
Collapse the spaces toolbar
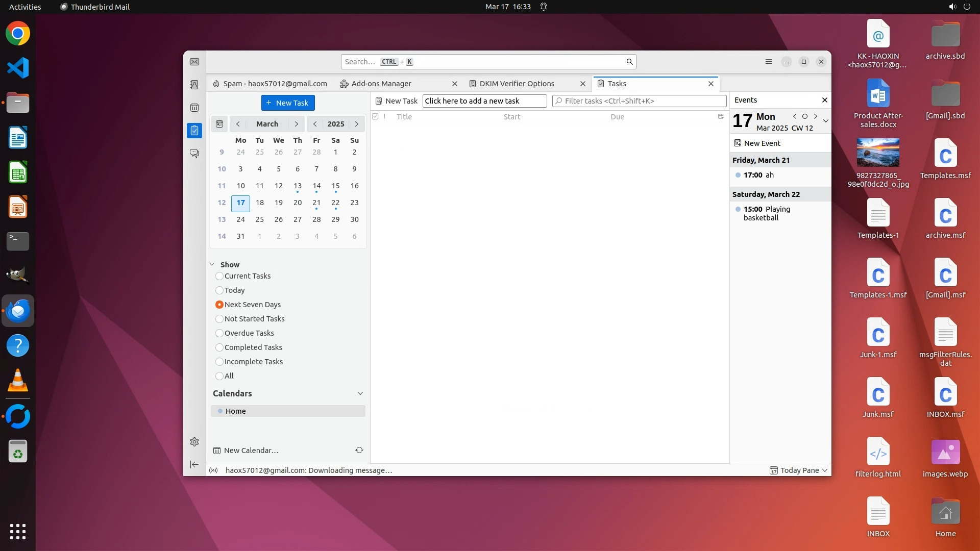tap(194, 464)
